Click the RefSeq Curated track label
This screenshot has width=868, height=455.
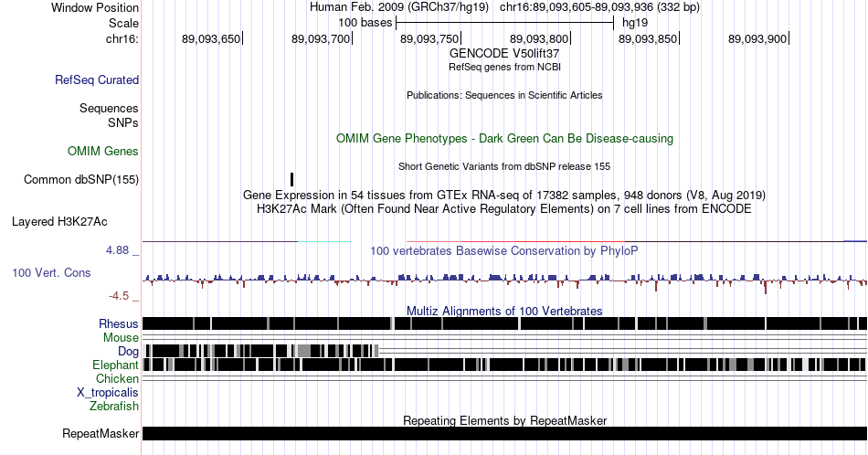pyautogui.click(x=96, y=79)
